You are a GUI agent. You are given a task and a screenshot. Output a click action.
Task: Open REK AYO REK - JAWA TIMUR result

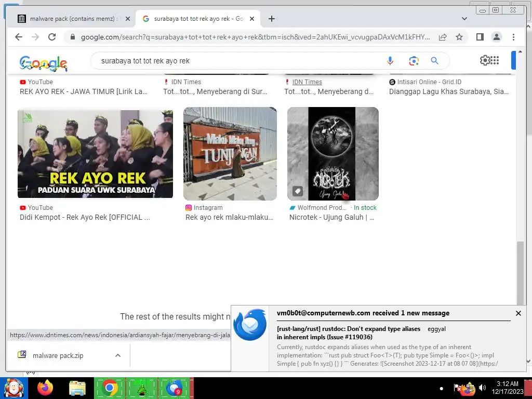[84, 91]
